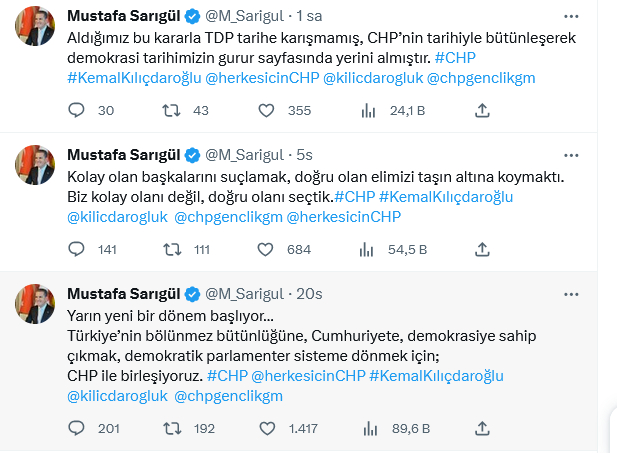
Task: Retweet the tweet with 111 retweets
Action: [173, 249]
